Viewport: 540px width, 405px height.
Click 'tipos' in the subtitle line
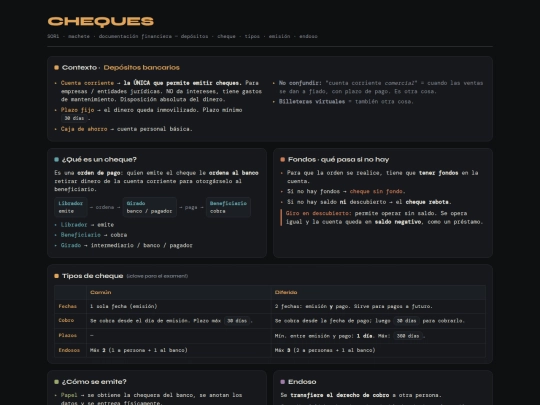pyautogui.click(x=252, y=36)
